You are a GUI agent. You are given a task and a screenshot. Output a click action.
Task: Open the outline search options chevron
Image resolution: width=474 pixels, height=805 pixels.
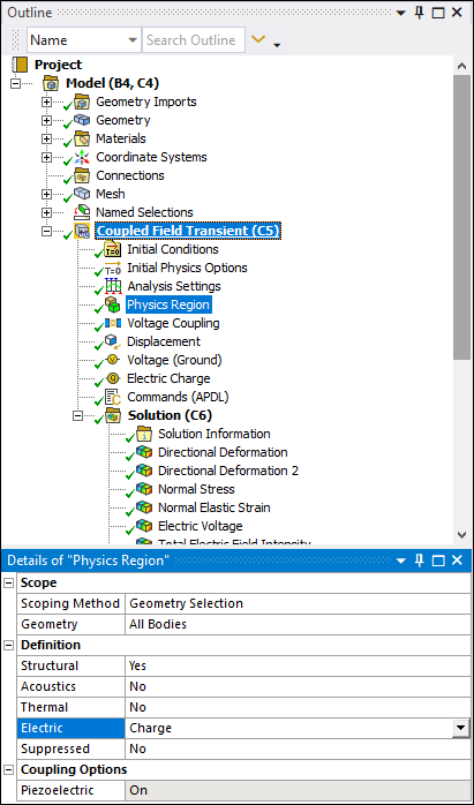[x=258, y=40]
